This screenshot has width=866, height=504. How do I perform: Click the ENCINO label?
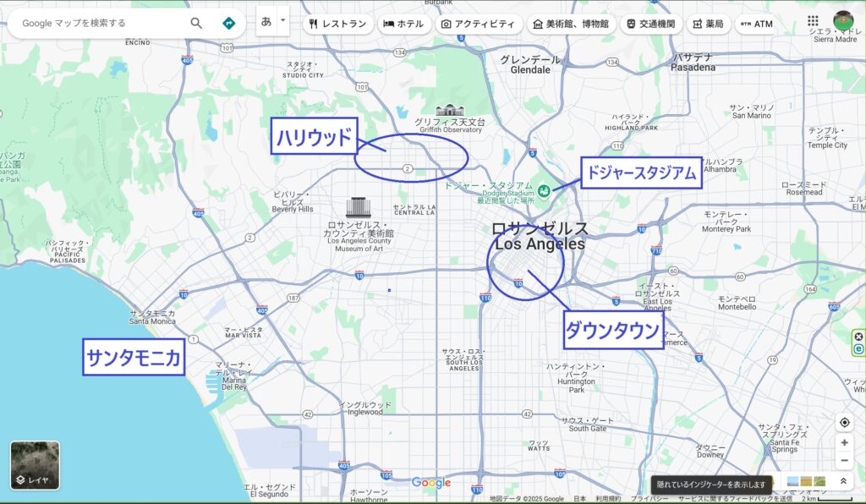(138, 42)
